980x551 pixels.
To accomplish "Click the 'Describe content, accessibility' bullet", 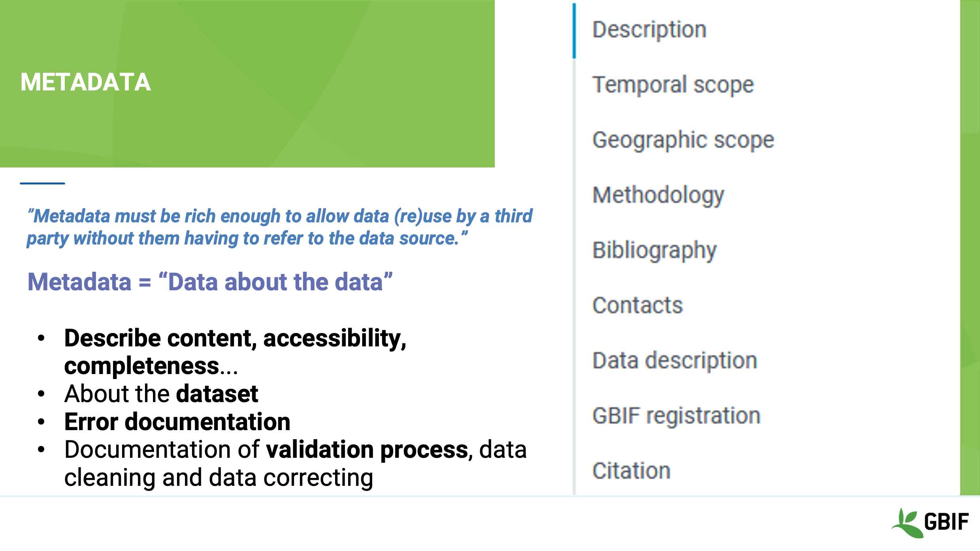I will pos(235,352).
